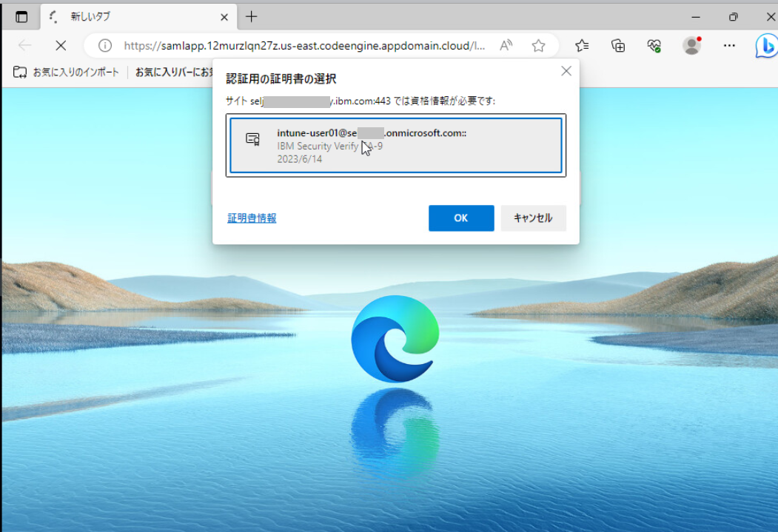Confirm with the OK button
The height and width of the screenshot is (532, 778).
point(461,218)
